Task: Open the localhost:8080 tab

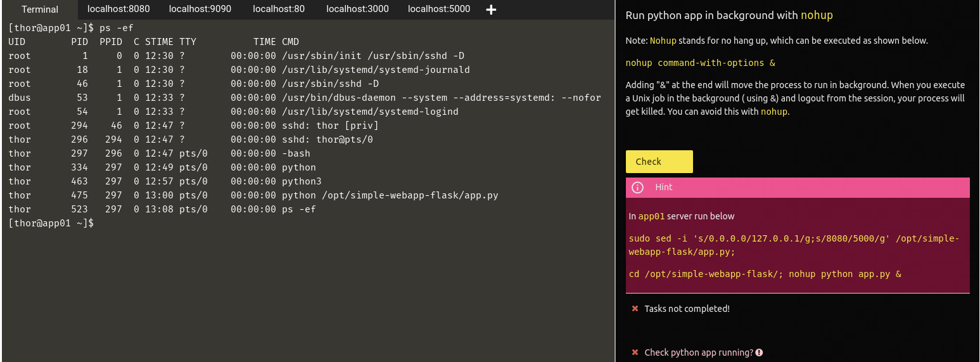Action: tap(118, 10)
